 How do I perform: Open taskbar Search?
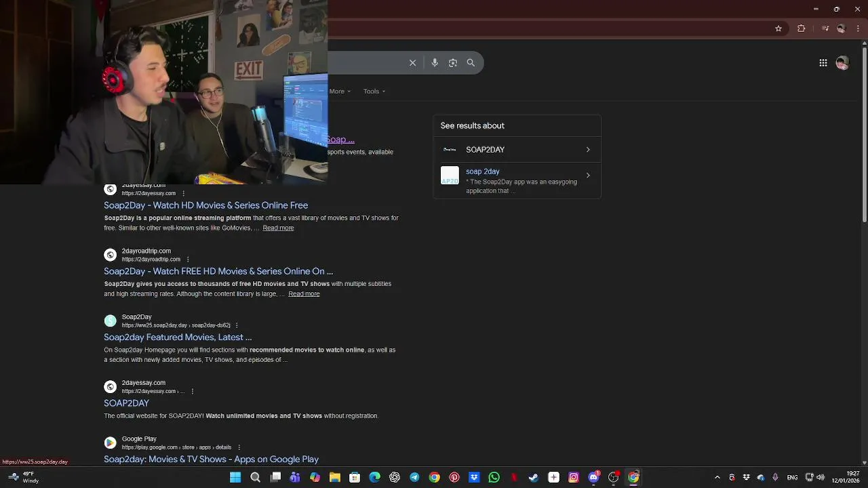pos(255,477)
